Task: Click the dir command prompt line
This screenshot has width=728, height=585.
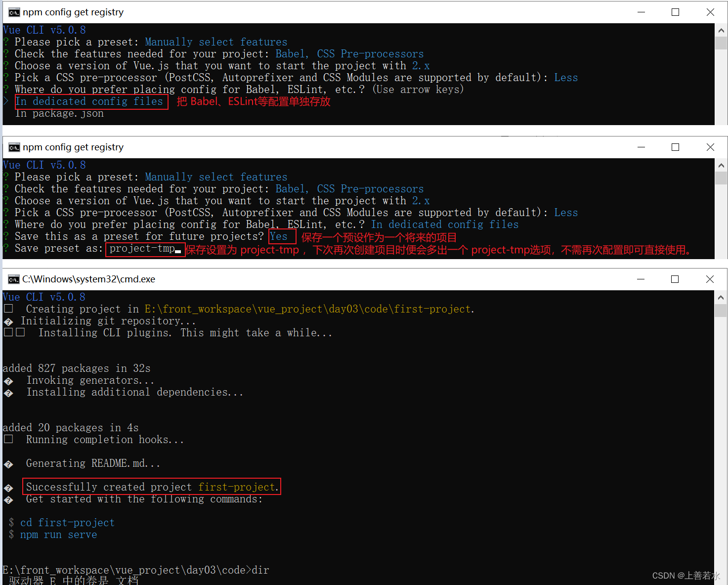Action: pyautogui.click(x=136, y=570)
